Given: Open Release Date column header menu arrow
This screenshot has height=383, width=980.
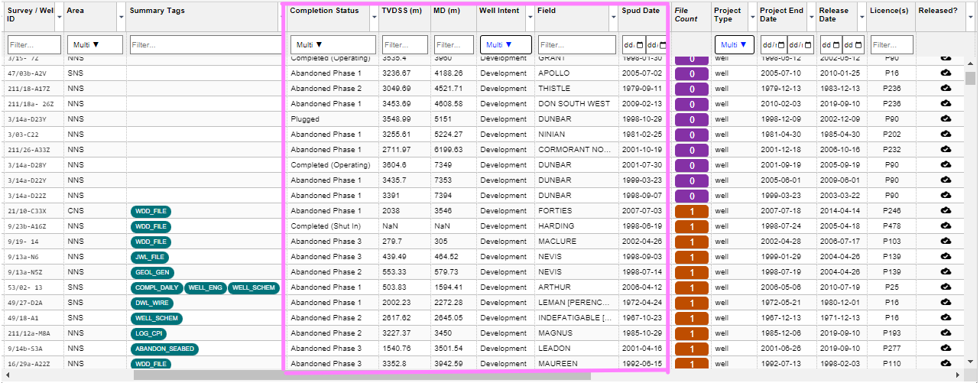Looking at the screenshot, I should (861, 16).
